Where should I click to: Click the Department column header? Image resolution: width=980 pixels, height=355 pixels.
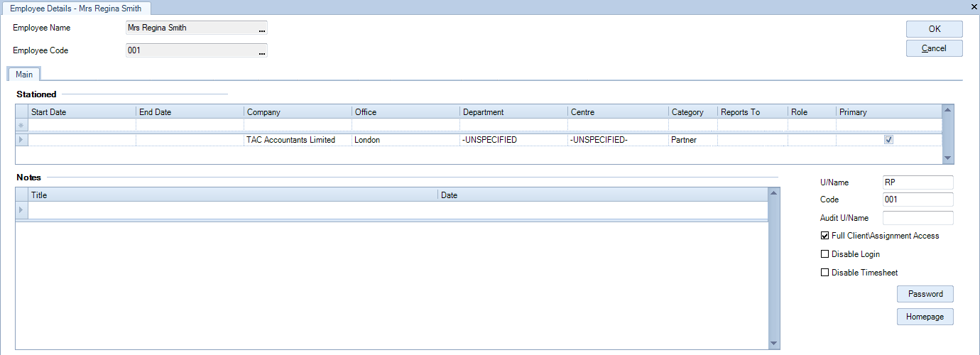click(x=514, y=112)
